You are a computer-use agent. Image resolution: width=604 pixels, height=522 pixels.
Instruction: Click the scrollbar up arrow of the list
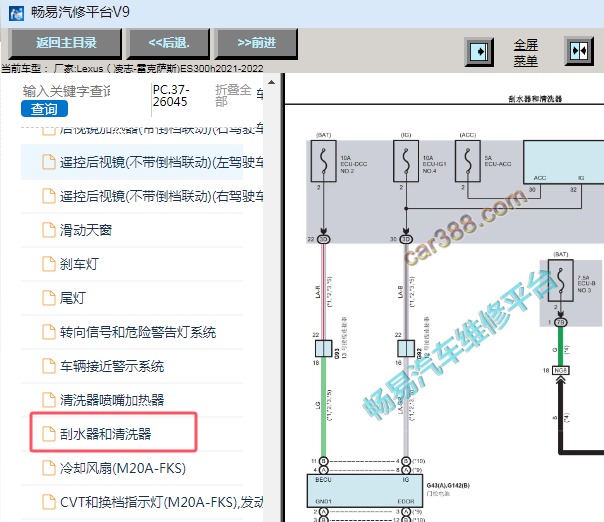click(x=272, y=82)
